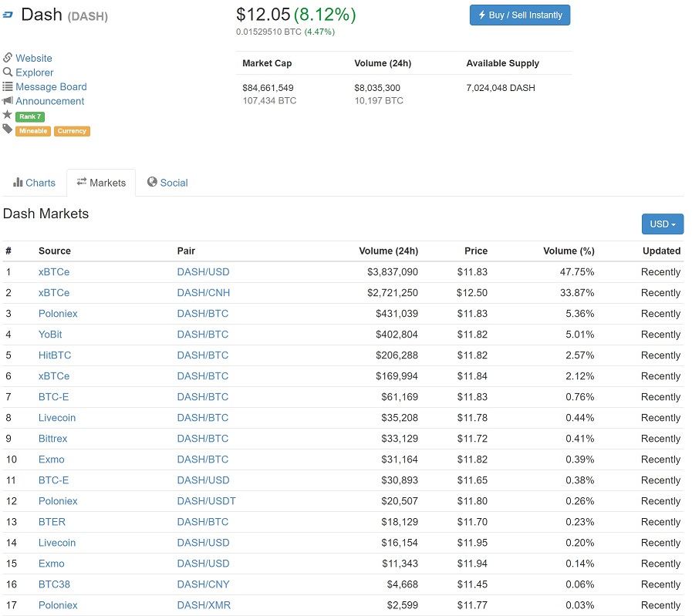Click the $8,035,300 24h volume value
Viewport: 692px width, 616px height.
tap(377, 88)
